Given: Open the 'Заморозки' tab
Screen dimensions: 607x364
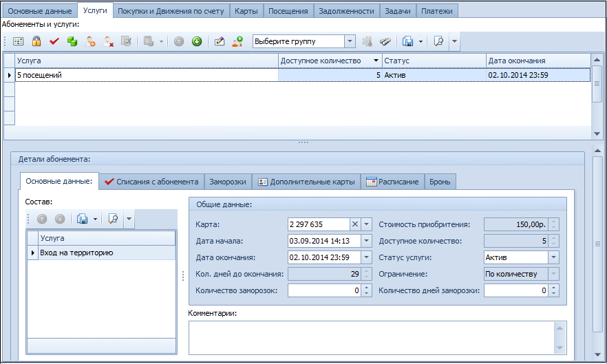Looking at the screenshot, I should (x=228, y=182).
